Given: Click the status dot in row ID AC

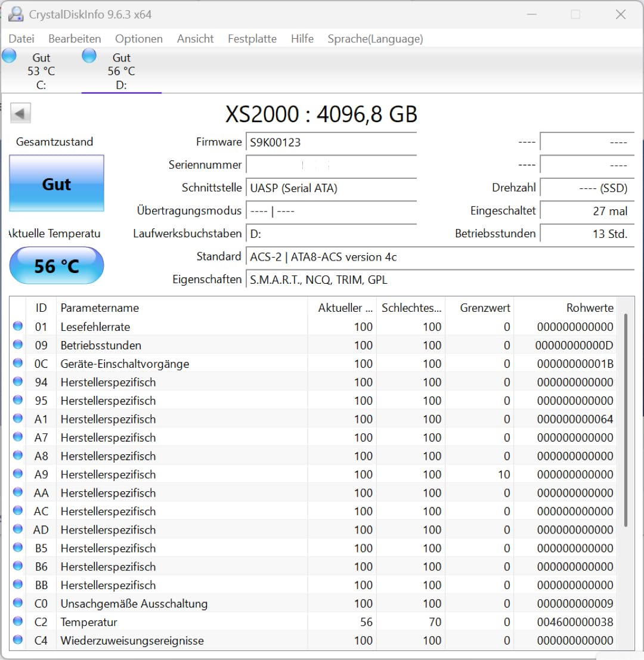Looking at the screenshot, I should click(18, 510).
